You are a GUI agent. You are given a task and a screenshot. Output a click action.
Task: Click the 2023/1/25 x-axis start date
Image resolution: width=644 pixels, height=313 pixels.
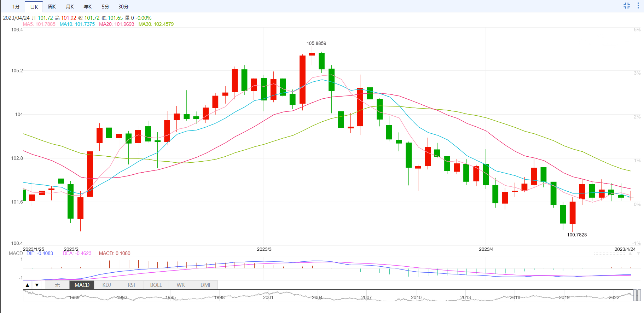[34, 249]
